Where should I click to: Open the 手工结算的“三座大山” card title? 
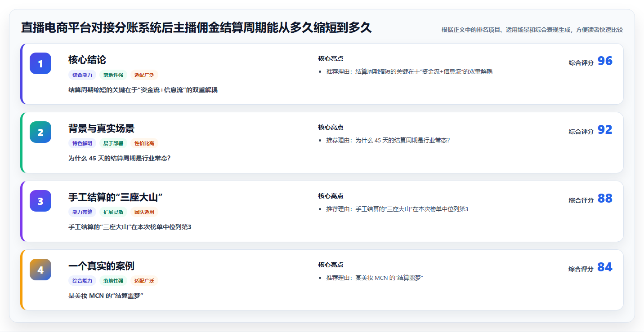(x=115, y=197)
